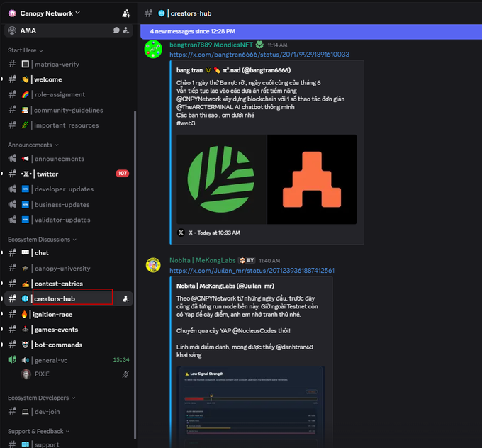Open the green leaf logo image
Image resolution: width=482 pixels, height=448 pixels.
pos(222,179)
